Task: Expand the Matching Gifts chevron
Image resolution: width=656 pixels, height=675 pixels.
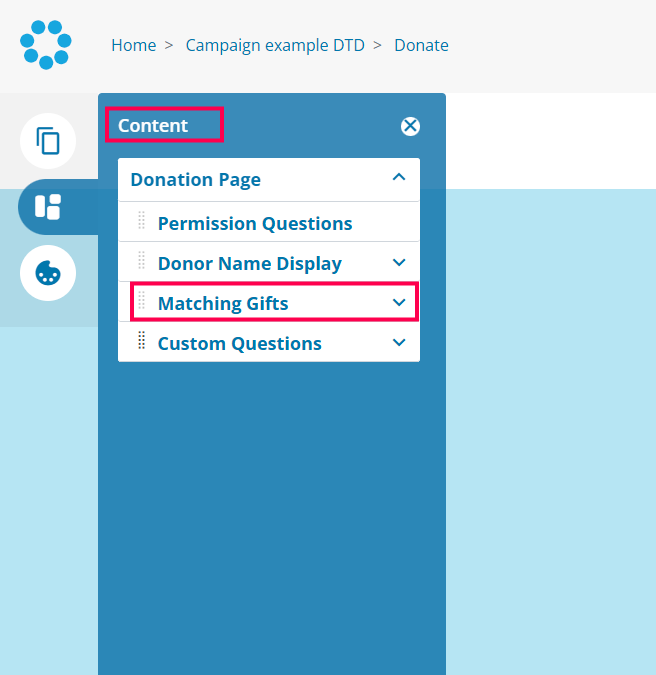Action: click(x=399, y=302)
